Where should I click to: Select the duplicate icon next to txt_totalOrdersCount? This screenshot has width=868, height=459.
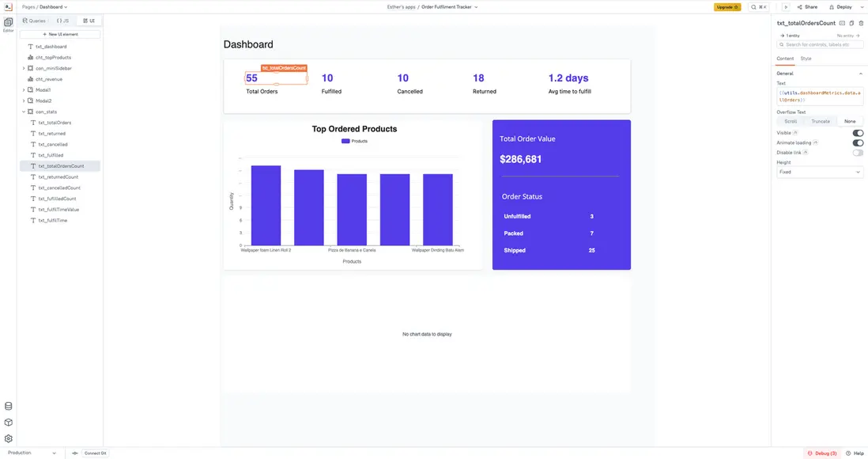click(x=852, y=23)
